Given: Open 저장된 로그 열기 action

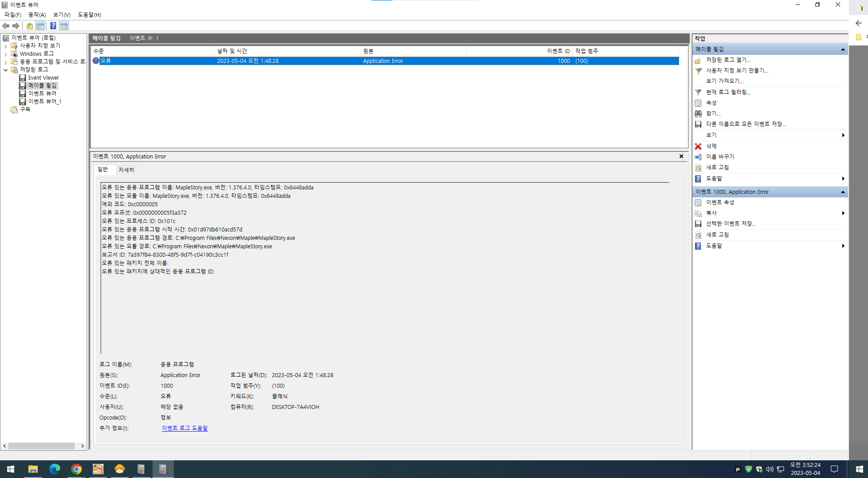Looking at the screenshot, I should (x=728, y=60).
